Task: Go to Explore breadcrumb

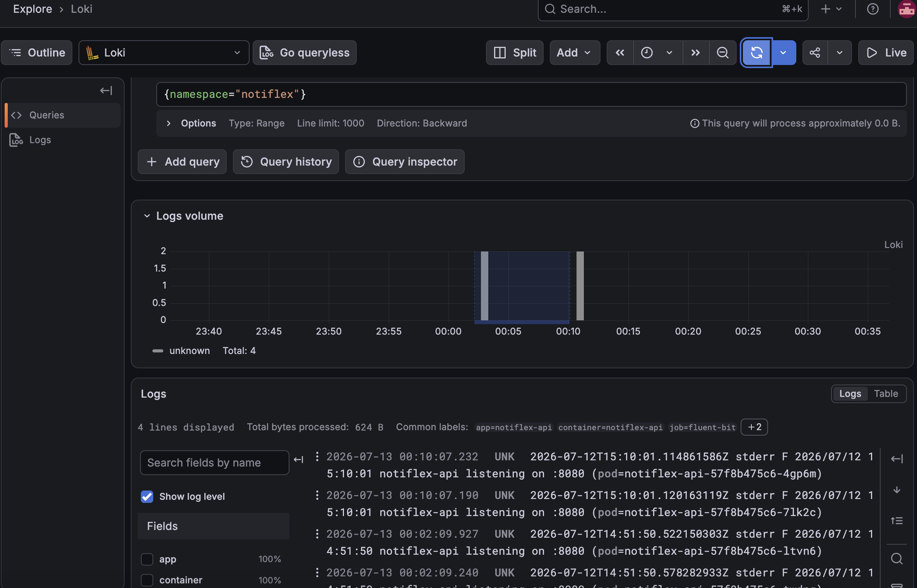Action: coord(33,9)
